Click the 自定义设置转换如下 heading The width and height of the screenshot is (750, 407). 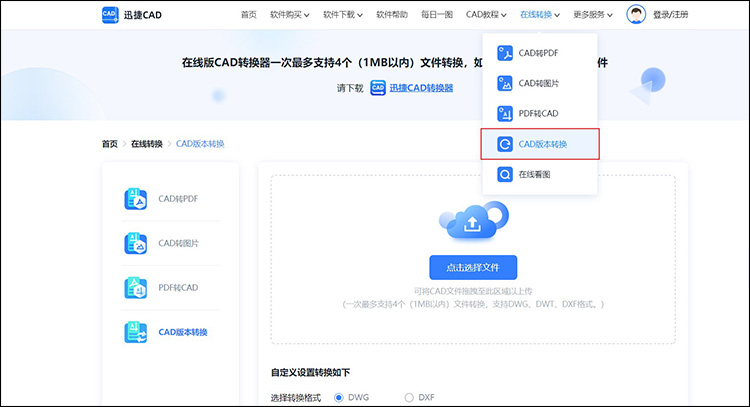pos(310,373)
